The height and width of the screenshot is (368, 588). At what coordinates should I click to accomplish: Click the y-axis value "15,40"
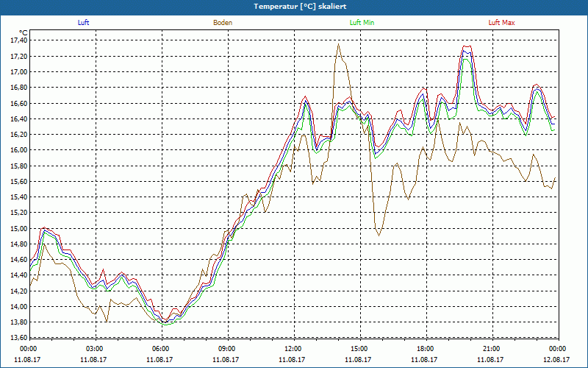(20, 197)
